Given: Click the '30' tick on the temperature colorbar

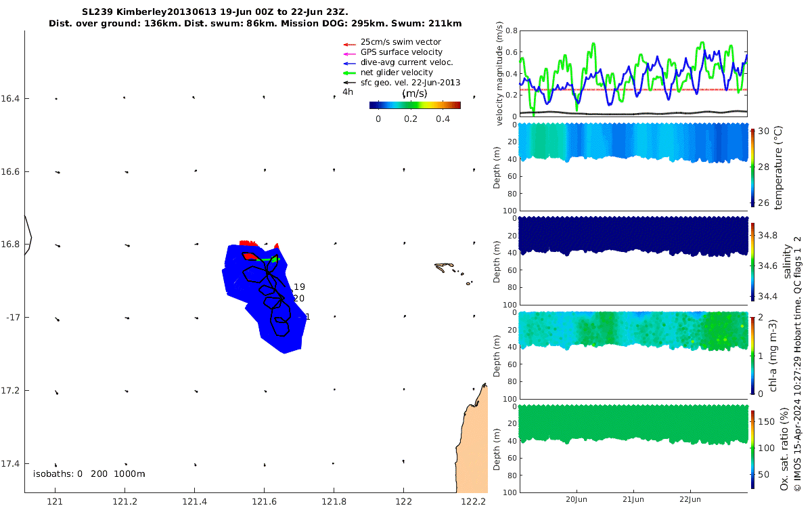Looking at the screenshot, I should (x=762, y=131).
